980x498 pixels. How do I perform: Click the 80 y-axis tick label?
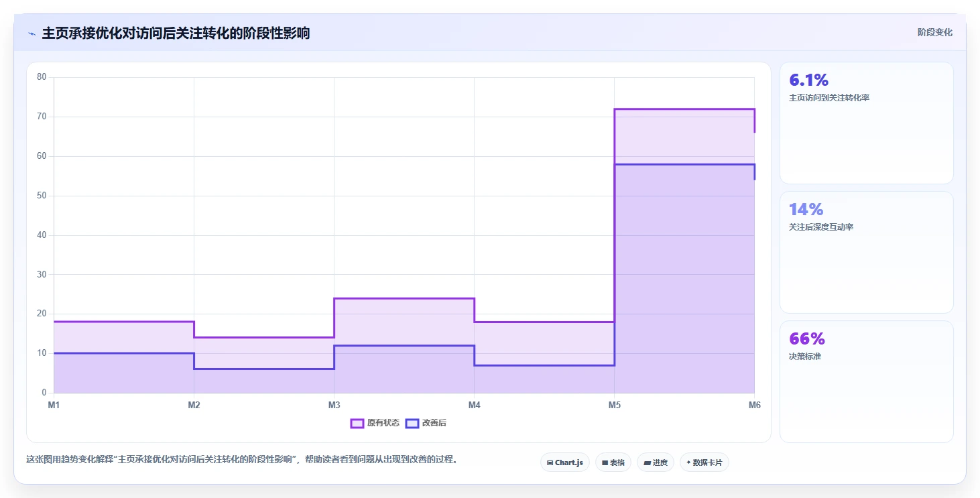point(42,77)
